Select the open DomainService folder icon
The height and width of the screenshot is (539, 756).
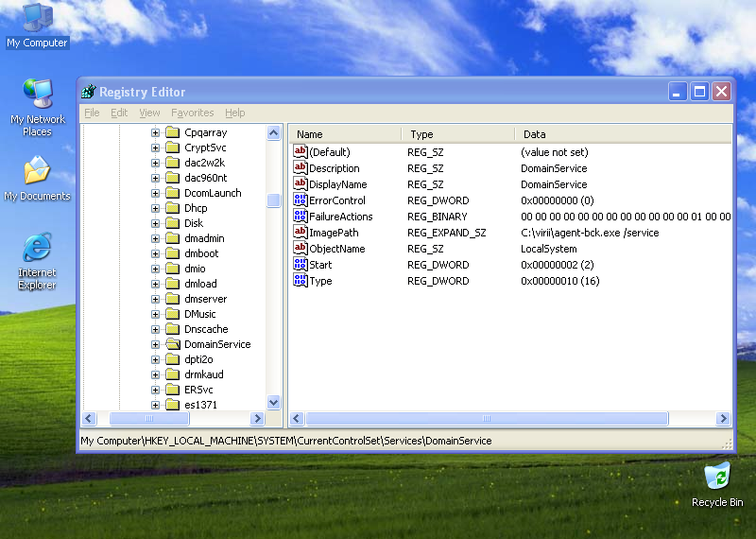point(173,344)
